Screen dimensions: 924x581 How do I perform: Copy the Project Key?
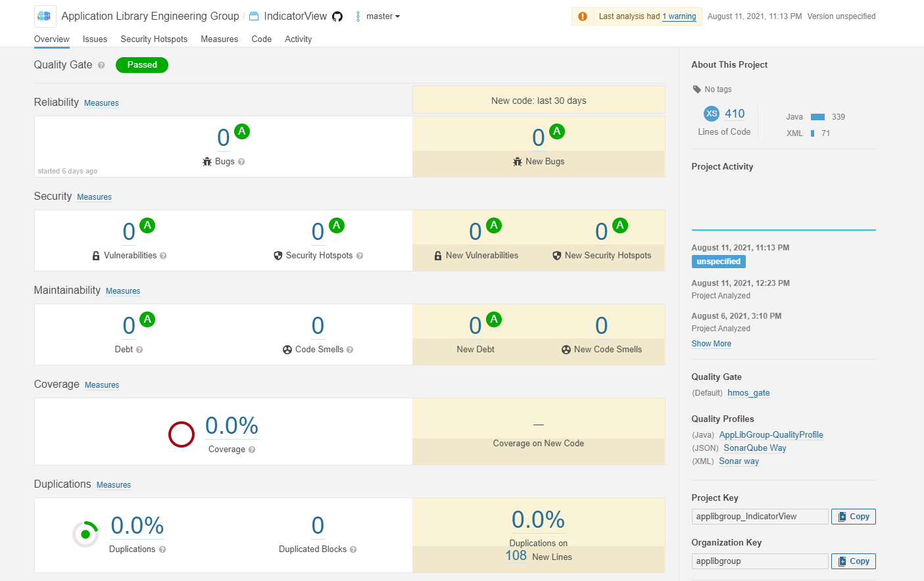click(854, 517)
